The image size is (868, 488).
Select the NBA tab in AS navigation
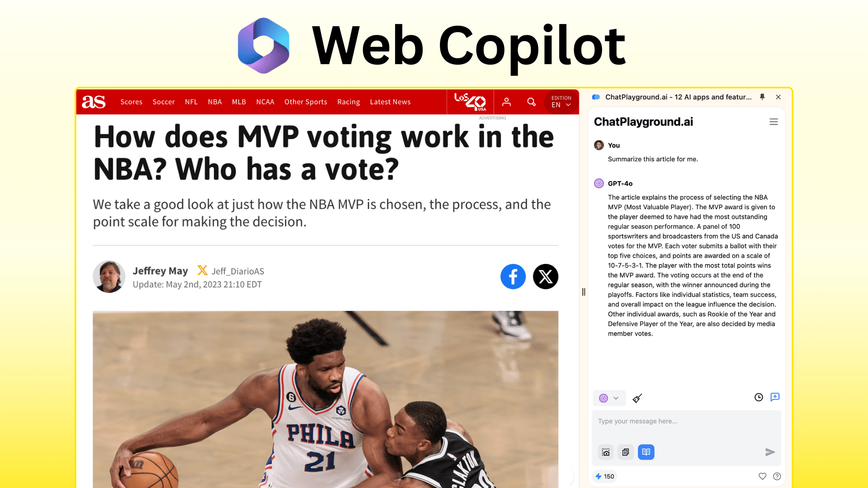point(215,102)
